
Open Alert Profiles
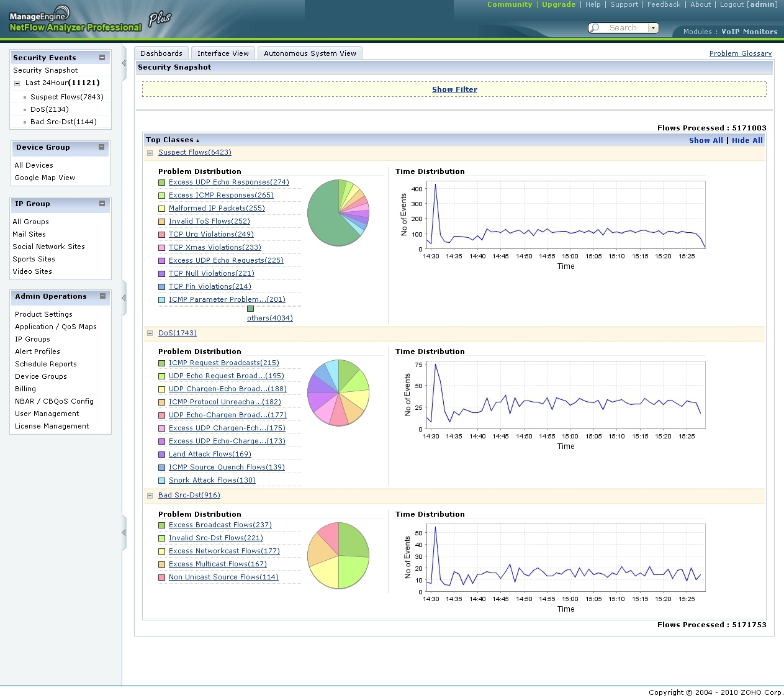pos(37,351)
